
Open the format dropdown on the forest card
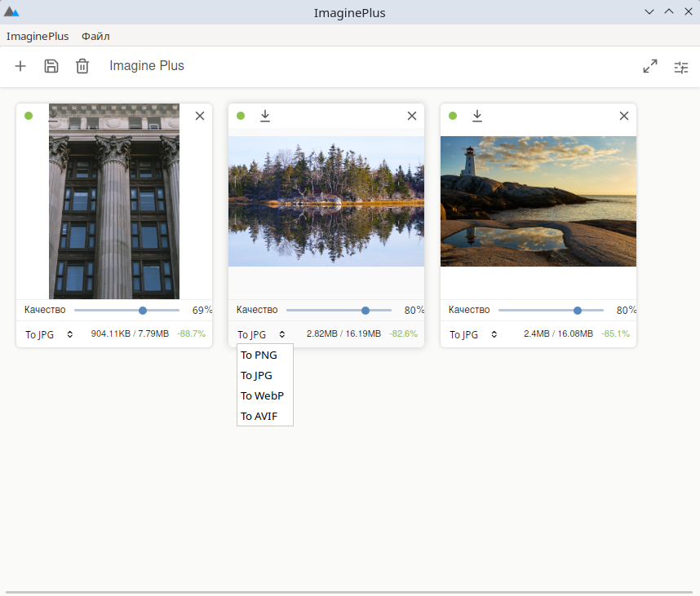click(x=261, y=334)
